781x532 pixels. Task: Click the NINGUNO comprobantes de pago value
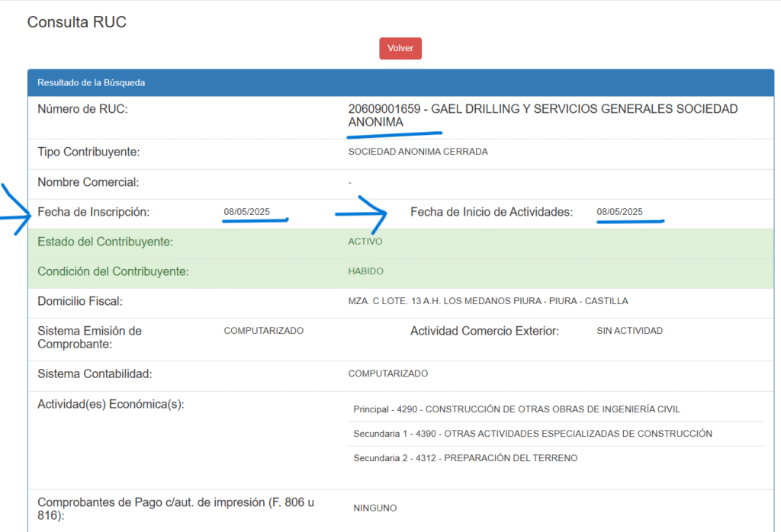(x=374, y=508)
